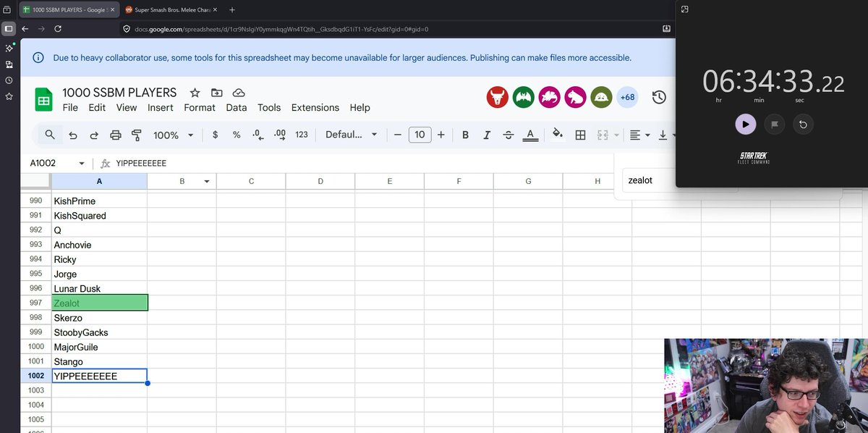Decrease font size with minus button
868x433 pixels.
pos(397,135)
